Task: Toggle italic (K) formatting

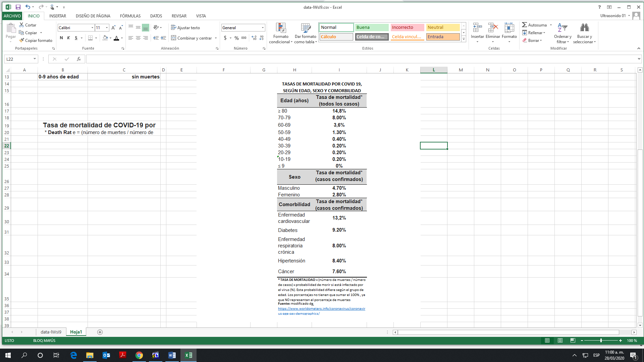Action: (68, 38)
